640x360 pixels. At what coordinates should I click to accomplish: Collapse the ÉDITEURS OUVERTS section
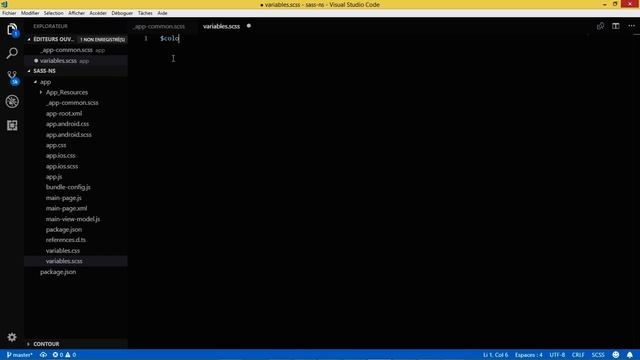click(x=29, y=40)
